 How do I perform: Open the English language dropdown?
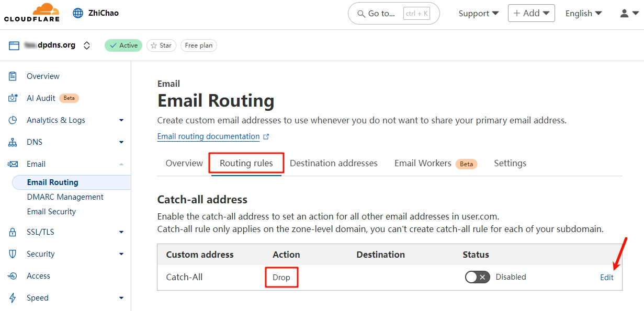click(583, 14)
